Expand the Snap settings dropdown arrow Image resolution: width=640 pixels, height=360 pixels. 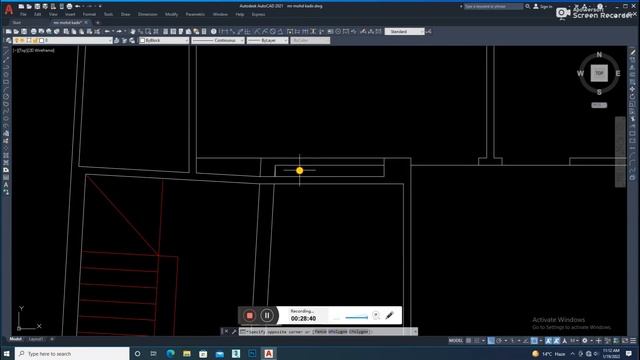(x=483, y=340)
